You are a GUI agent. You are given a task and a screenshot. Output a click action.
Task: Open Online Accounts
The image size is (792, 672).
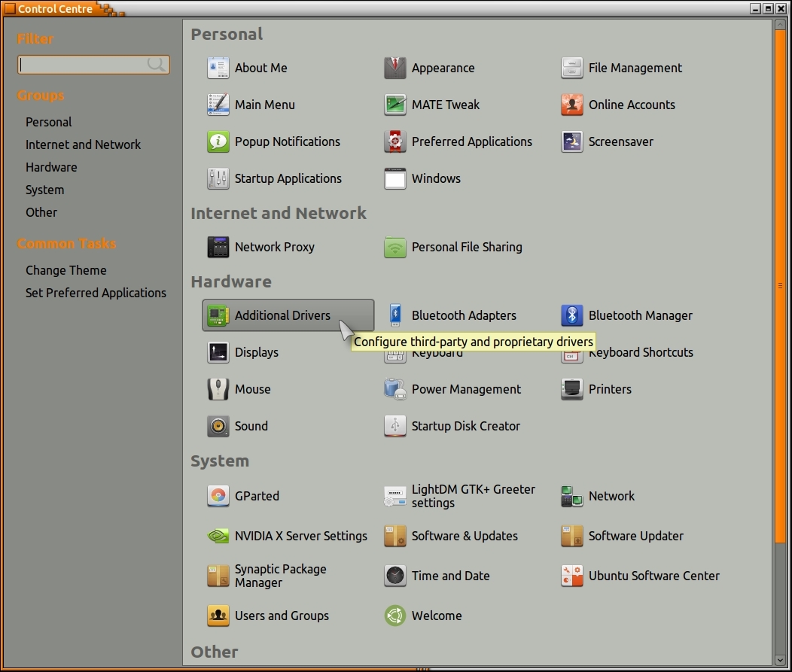coord(618,105)
